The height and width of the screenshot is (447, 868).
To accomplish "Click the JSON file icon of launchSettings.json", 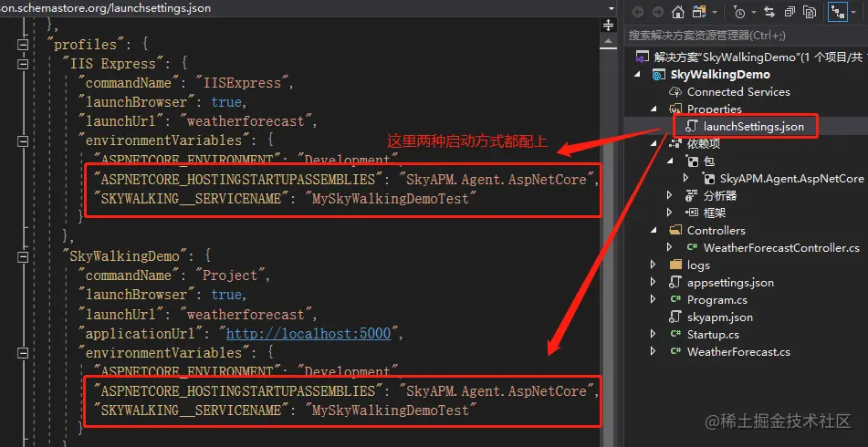I will pos(691,127).
